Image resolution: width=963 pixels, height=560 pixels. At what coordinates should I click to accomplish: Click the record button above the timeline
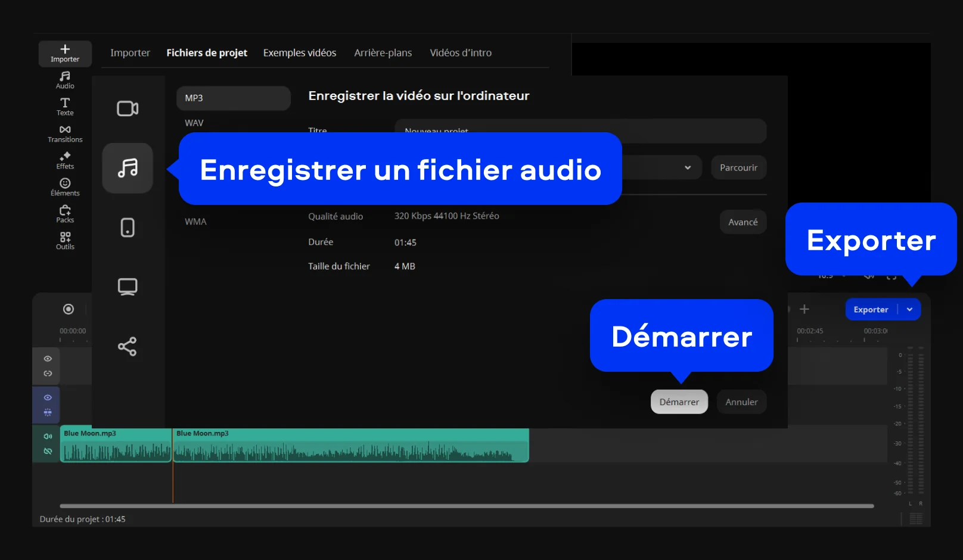click(69, 309)
